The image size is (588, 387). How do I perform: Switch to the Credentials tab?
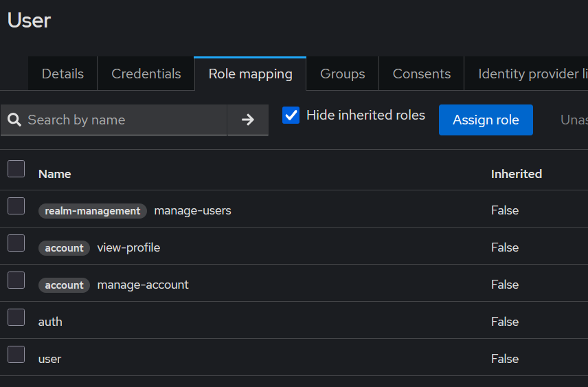pos(146,74)
